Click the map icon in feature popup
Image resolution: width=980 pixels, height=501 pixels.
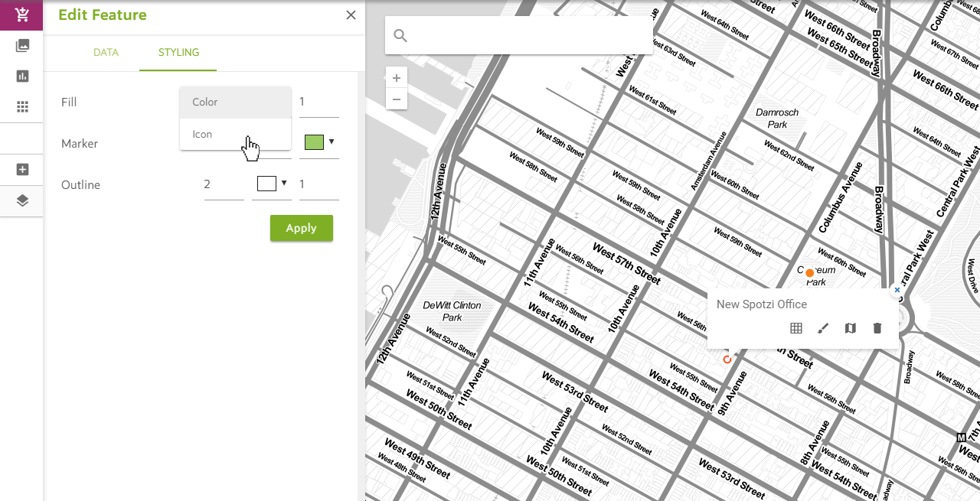coord(850,328)
